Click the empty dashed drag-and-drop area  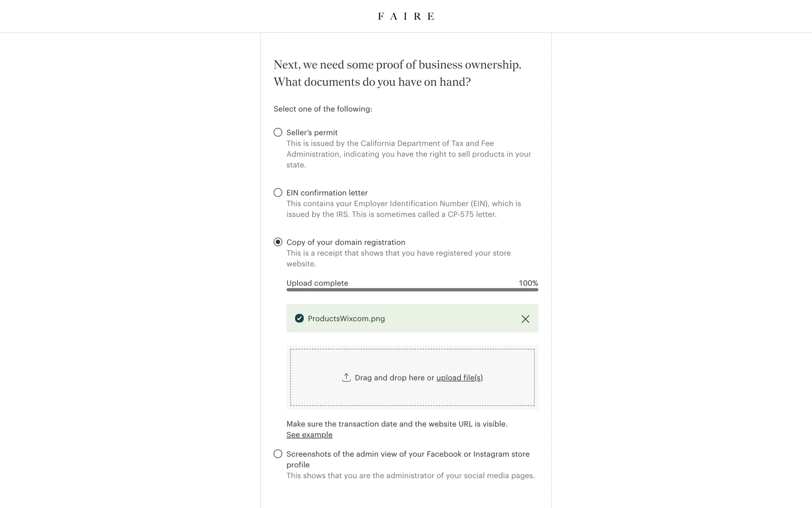click(x=412, y=359)
